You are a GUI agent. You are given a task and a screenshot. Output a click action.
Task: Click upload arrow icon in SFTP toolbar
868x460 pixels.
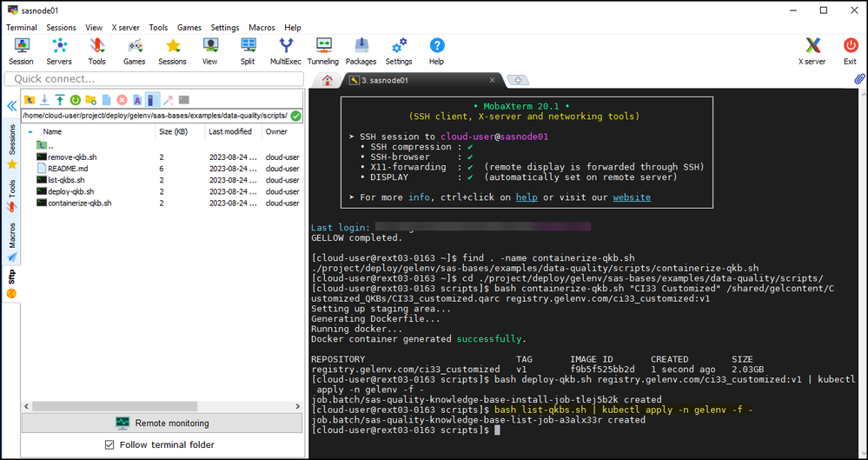click(x=60, y=100)
